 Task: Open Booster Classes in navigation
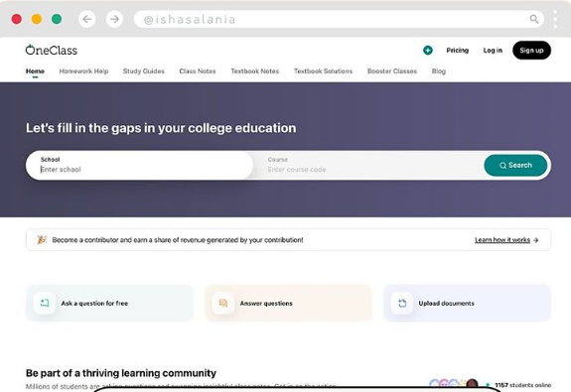click(x=392, y=71)
